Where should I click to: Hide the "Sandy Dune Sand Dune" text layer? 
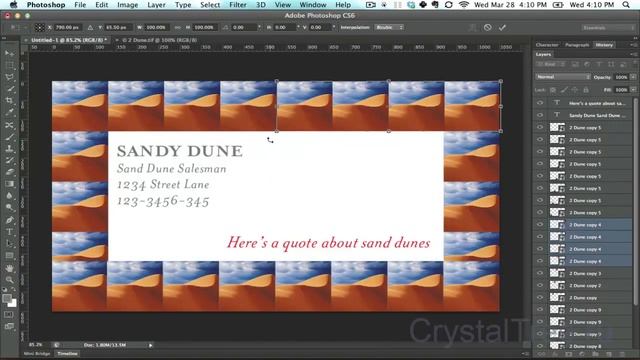(x=540, y=116)
